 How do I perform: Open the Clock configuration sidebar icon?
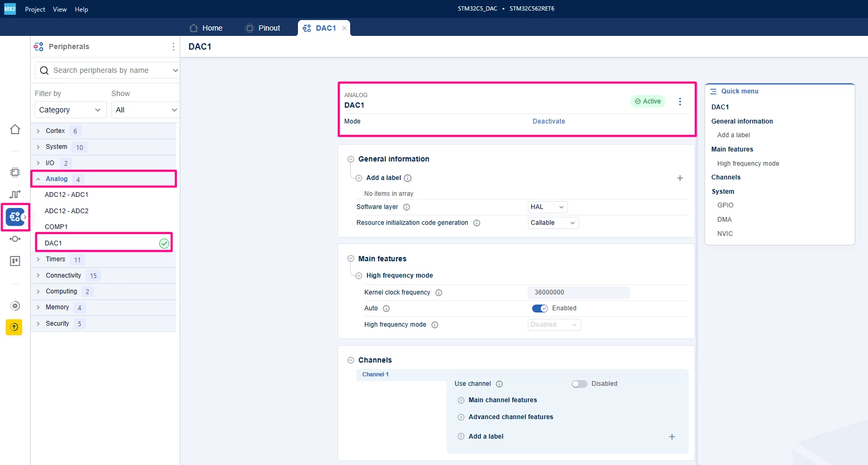[15, 194]
